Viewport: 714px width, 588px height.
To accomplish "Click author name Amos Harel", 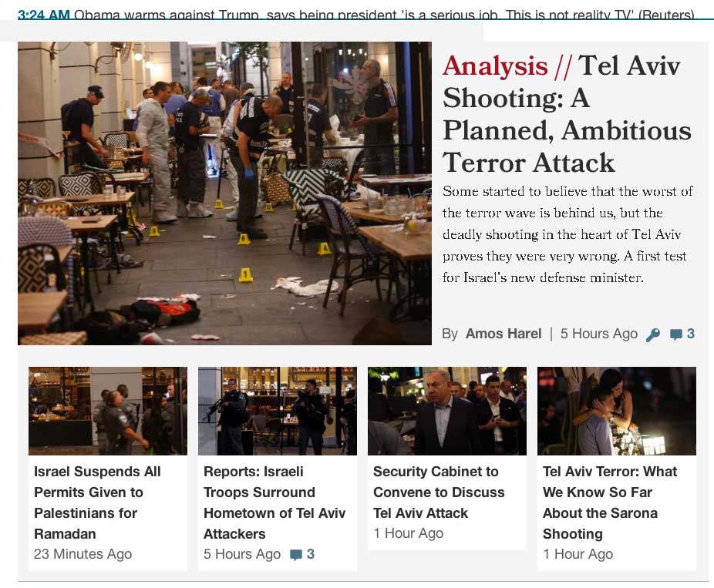I will coord(504,334).
